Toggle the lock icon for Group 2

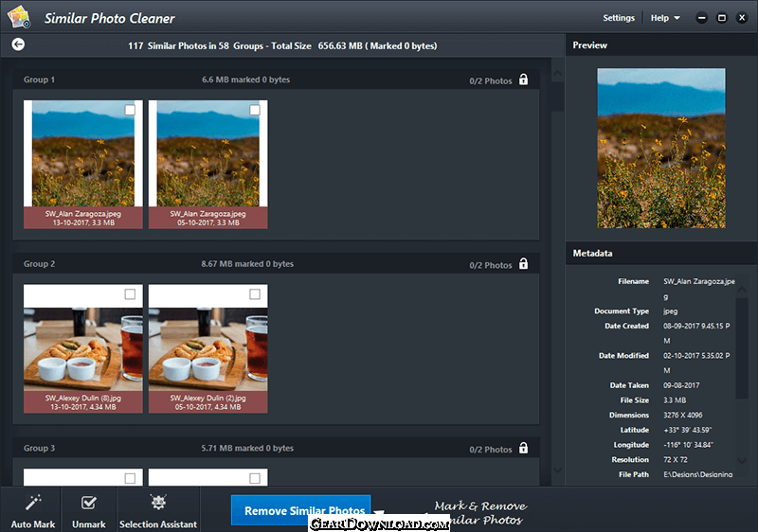click(x=524, y=263)
